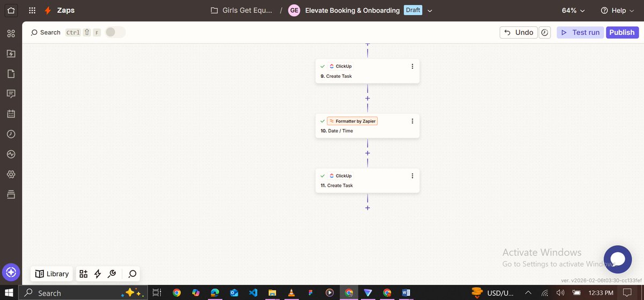Open the clock history sidebar icon
The image size is (644, 300).
tap(11, 134)
